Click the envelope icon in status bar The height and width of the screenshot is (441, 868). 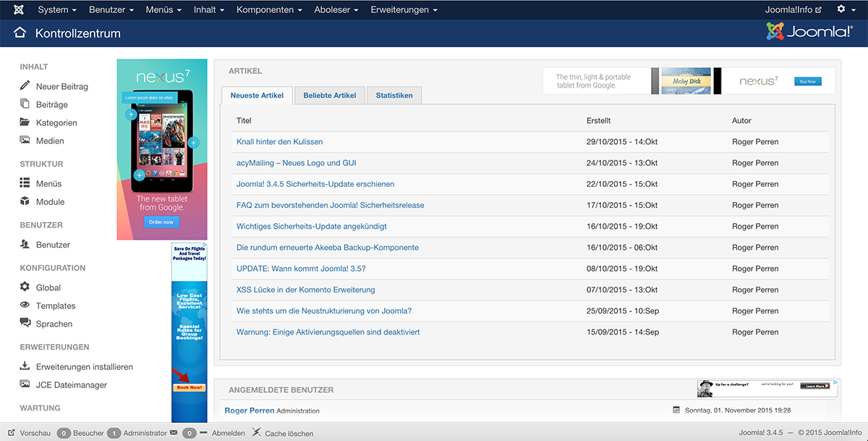coord(173,433)
